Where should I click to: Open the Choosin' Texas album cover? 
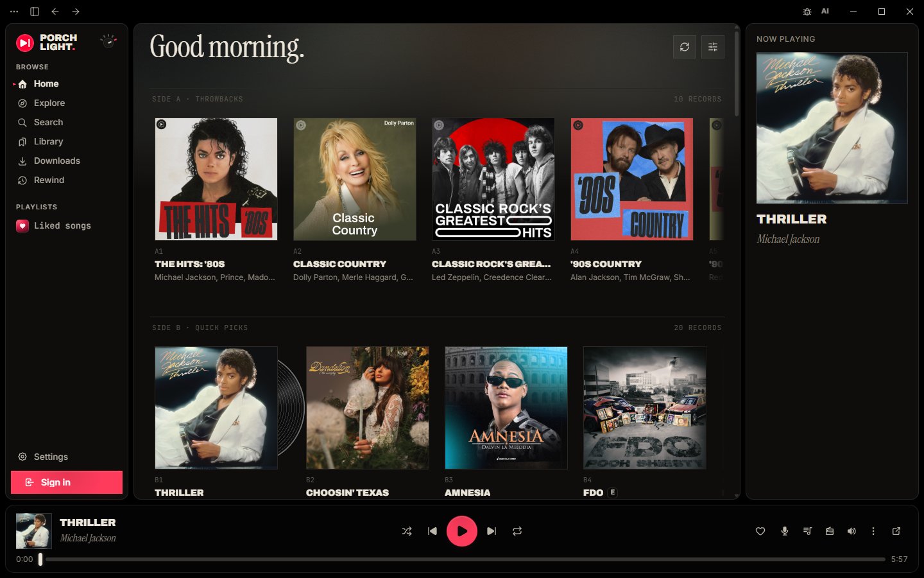tap(368, 408)
